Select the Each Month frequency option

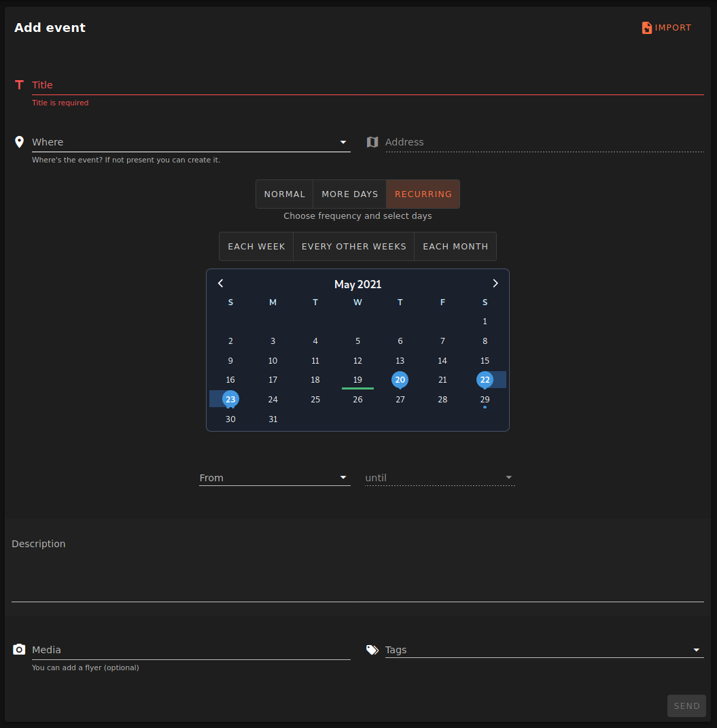pyautogui.click(x=455, y=246)
